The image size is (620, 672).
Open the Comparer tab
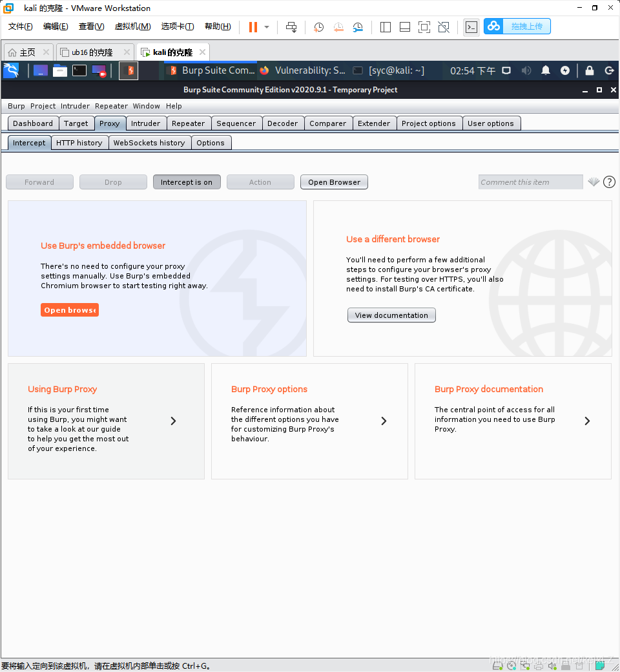(328, 123)
